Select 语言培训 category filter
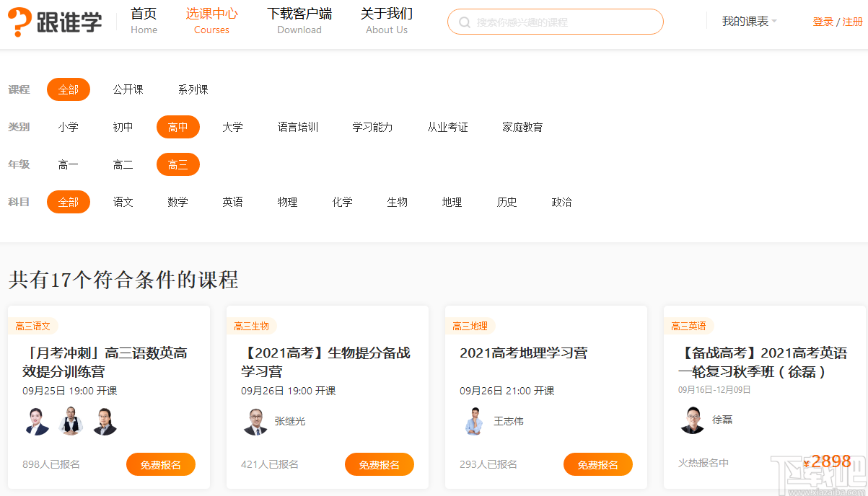The width and height of the screenshot is (868, 496). (298, 127)
